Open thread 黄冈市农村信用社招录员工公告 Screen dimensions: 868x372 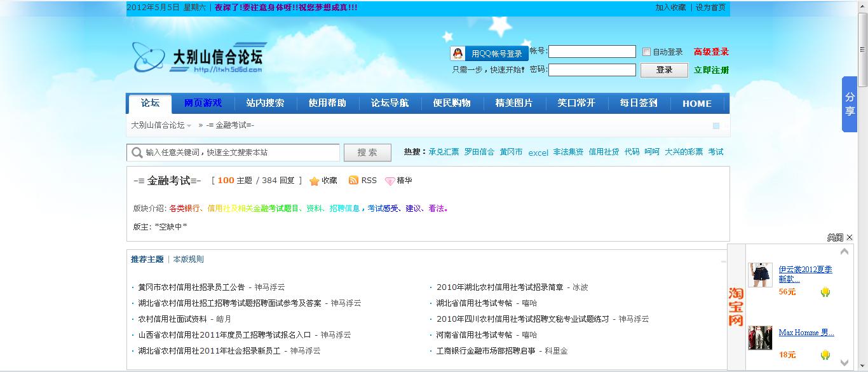click(x=191, y=287)
